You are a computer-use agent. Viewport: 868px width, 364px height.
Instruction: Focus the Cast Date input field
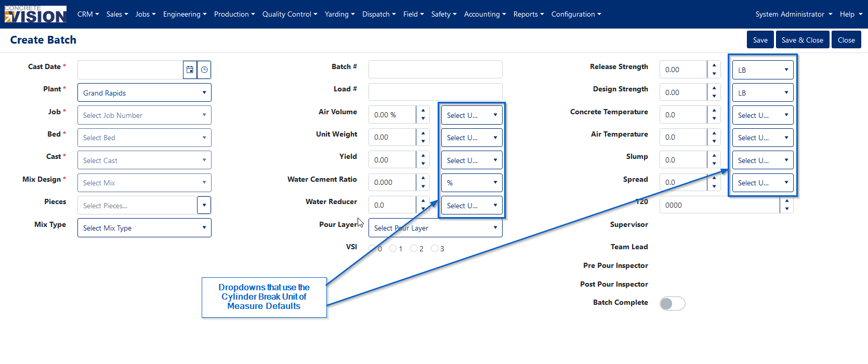pyautogui.click(x=130, y=70)
